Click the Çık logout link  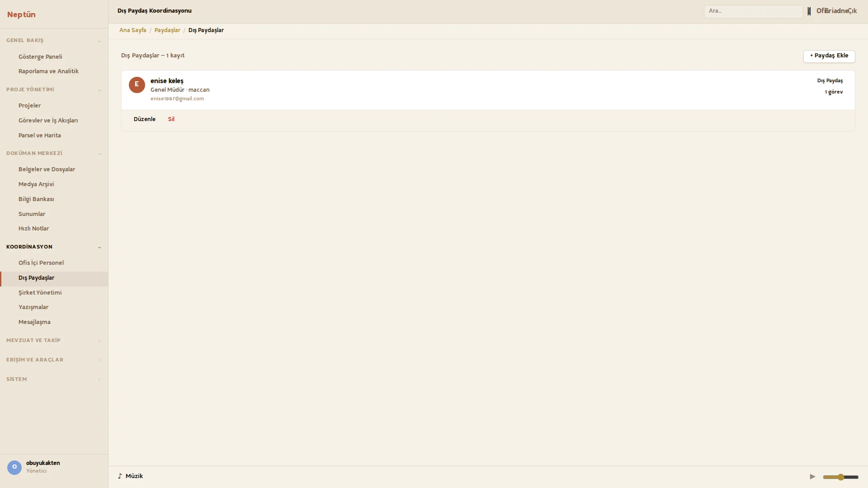tap(852, 11)
